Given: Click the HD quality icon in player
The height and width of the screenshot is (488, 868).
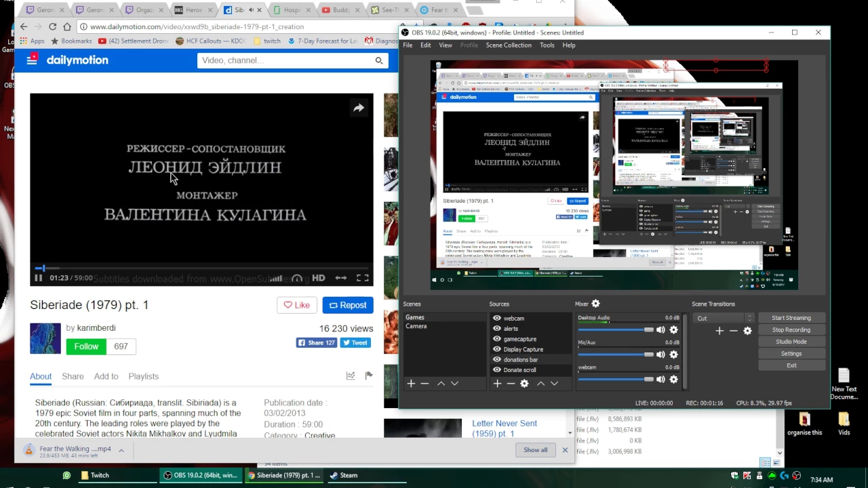Looking at the screenshot, I should [318, 278].
